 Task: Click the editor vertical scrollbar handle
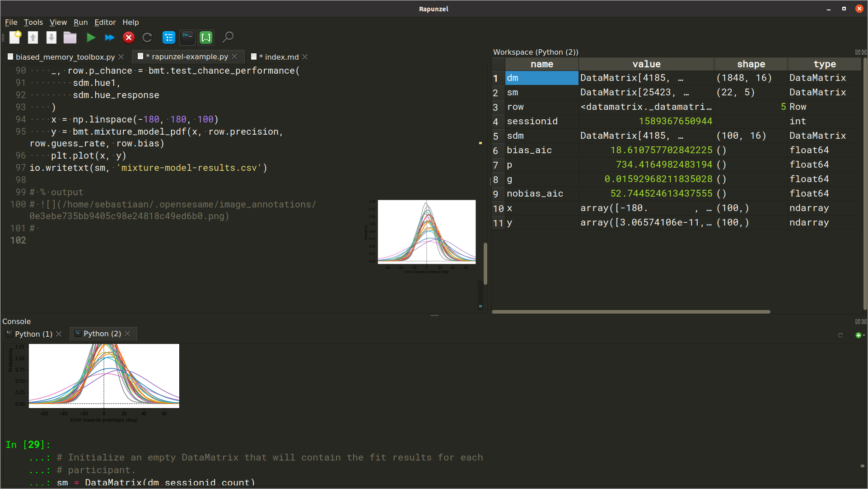[x=485, y=263]
